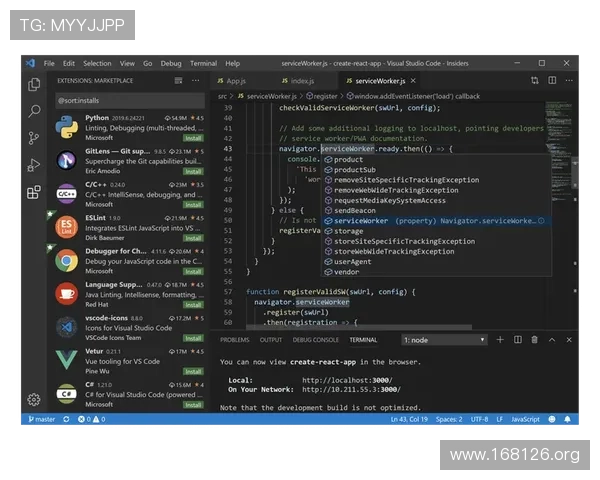Close the terminal panel

[569, 340]
